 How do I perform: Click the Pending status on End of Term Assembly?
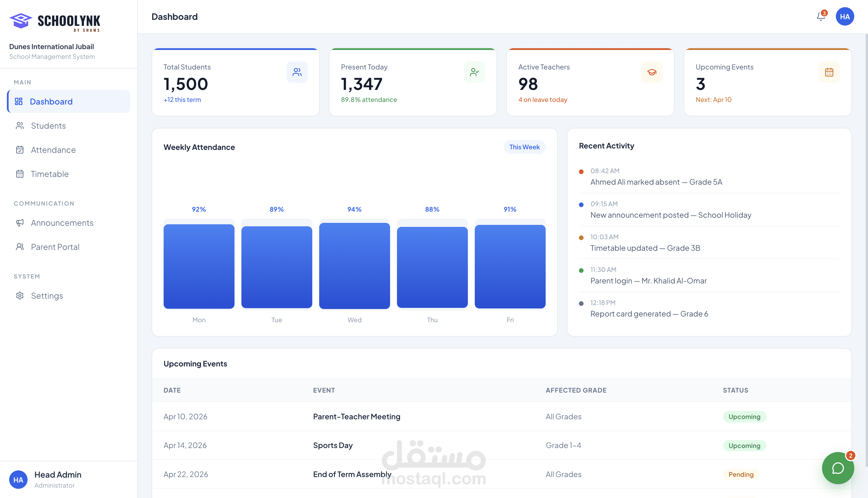[x=741, y=474]
